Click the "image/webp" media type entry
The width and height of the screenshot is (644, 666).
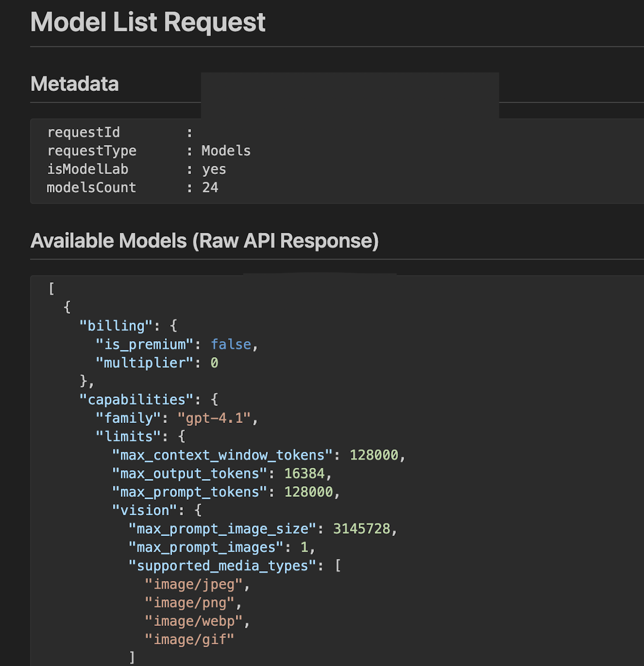point(194,621)
